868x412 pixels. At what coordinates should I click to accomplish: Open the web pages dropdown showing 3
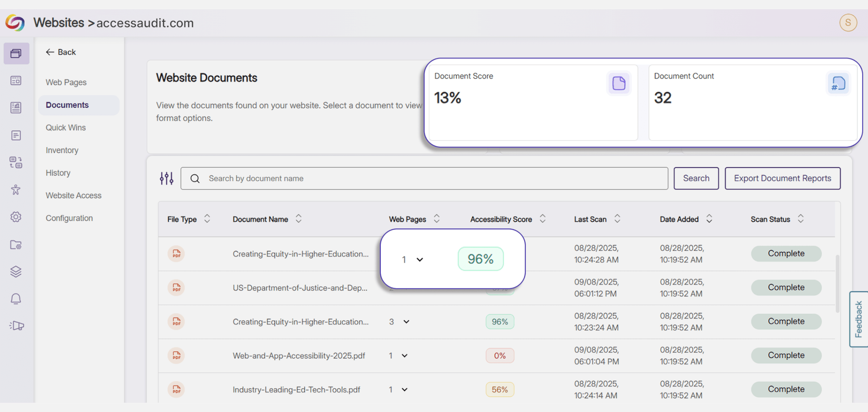406,322
